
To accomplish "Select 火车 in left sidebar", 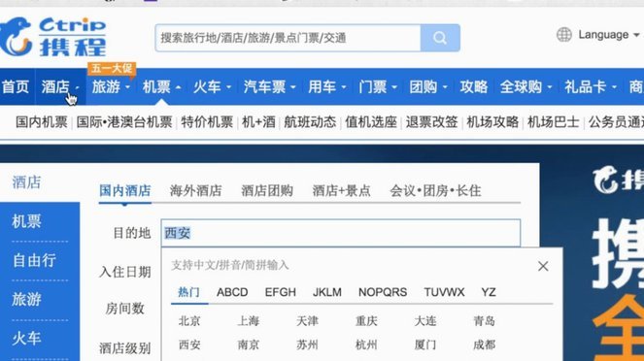I will [x=26, y=339].
